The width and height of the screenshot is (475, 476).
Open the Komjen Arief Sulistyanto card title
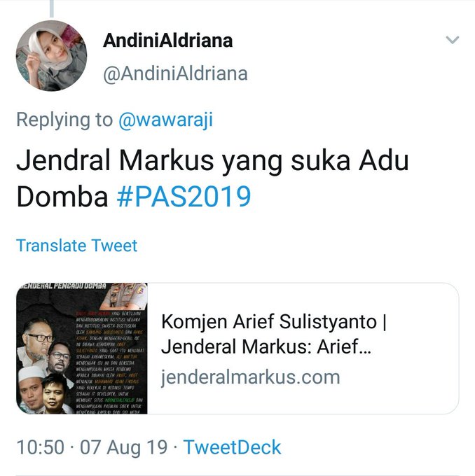(x=274, y=334)
